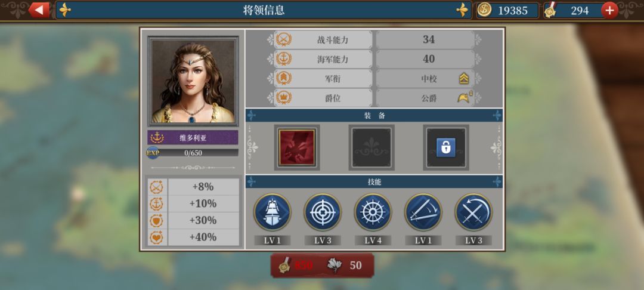Tap the 850 medal upgrade cost button

(323, 265)
